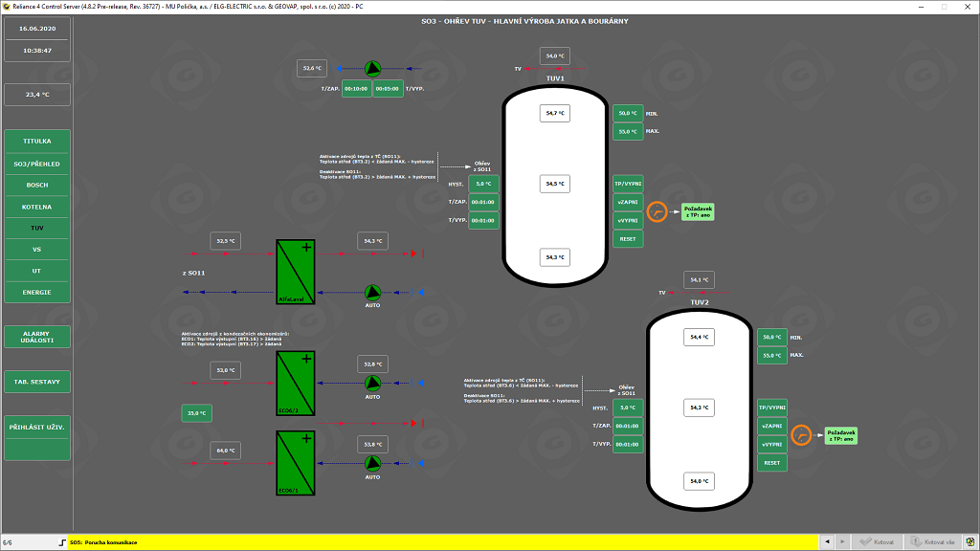Screen dimensions: 980x551
Task: Edit the TUV1 MIN. temperature setpoint 50,0 °C
Action: tap(628, 113)
